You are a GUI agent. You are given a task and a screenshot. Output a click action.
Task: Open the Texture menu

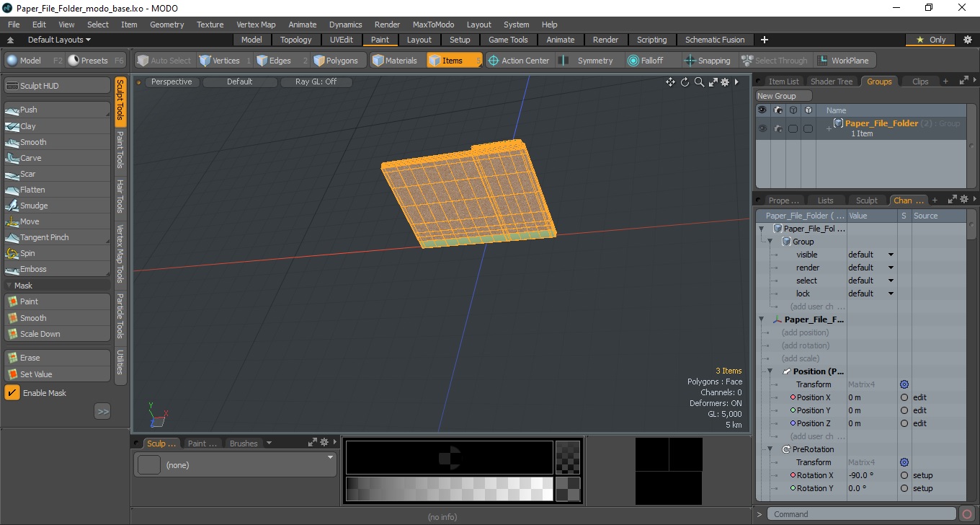210,25
